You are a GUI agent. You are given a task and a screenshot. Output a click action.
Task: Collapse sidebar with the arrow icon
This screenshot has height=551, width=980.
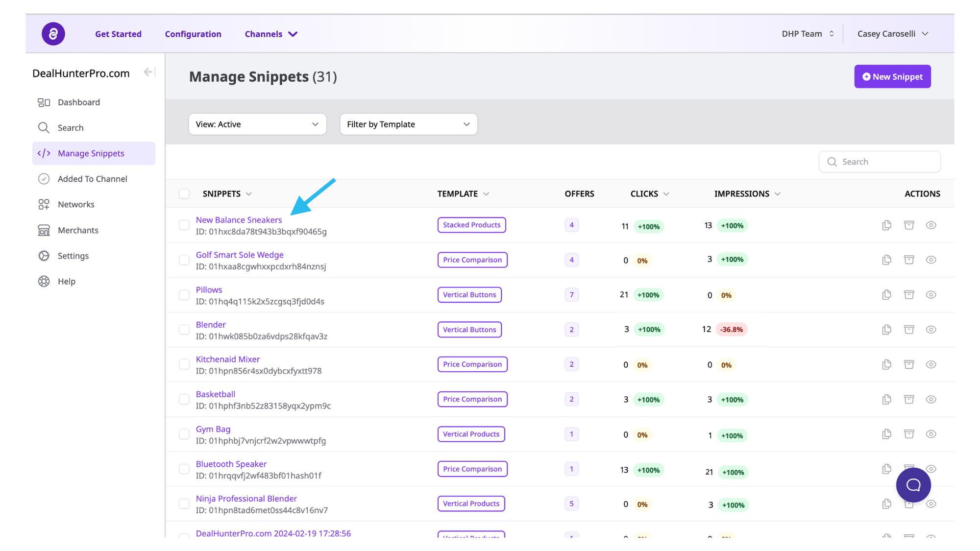(149, 72)
